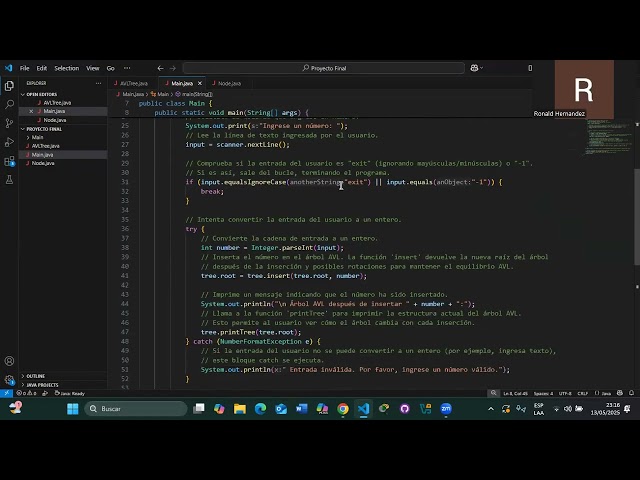Image resolution: width=640 pixels, height=480 pixels.
Task: Click the editor vertical scrollbar
Action: pos(636,200)
